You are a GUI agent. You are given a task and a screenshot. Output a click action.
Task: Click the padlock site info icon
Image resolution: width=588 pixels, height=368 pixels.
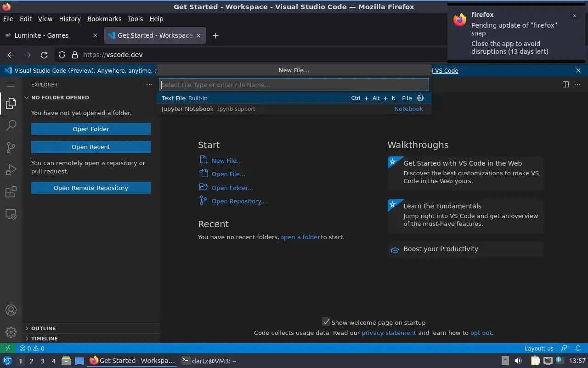click(x=75, y=55)
